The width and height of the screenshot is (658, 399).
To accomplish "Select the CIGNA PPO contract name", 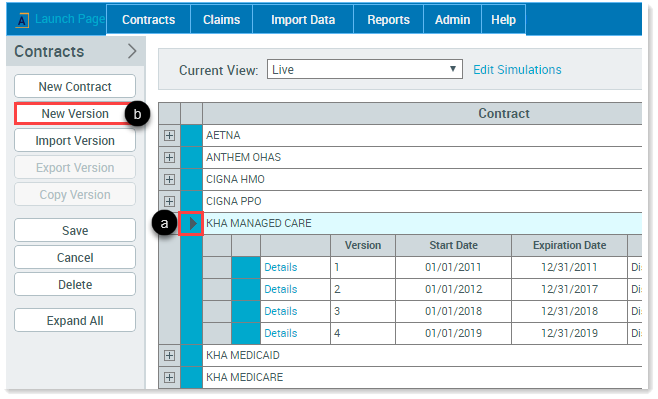I will click(x=233, y=201).
